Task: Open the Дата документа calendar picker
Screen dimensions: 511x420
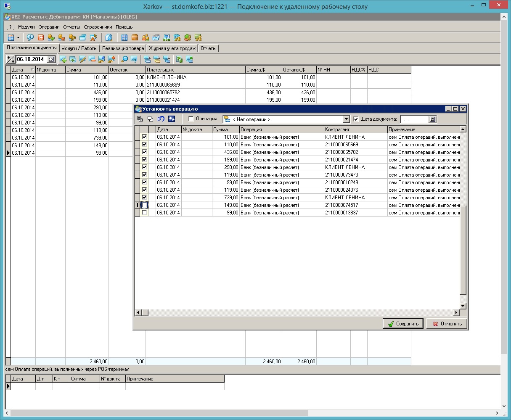Action: [432, 119]
